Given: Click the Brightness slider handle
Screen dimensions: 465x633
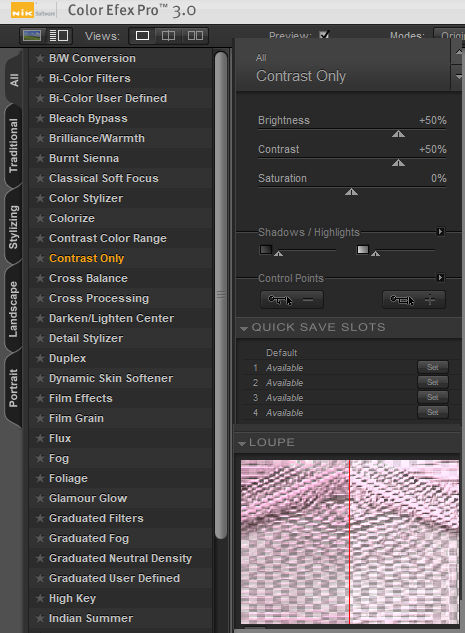Looking at the screenshot, I should coord(398,134).
